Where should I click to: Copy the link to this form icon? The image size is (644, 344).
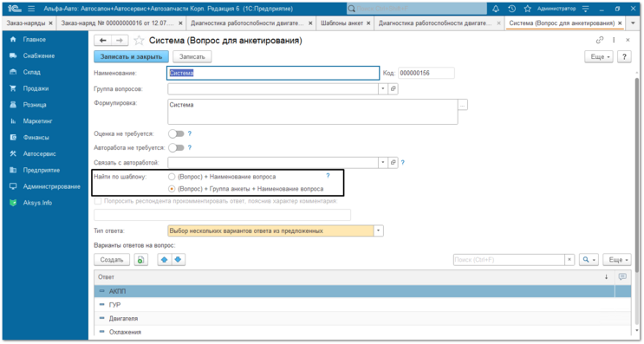pos(600,40)
